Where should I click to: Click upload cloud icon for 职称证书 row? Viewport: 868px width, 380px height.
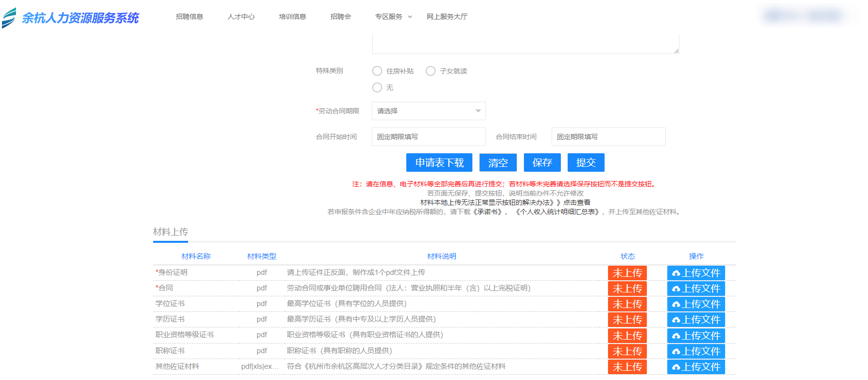[x=676, y=352]
